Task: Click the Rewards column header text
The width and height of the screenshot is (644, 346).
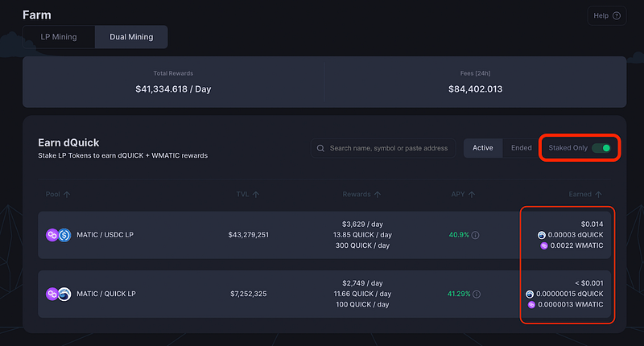Action: tap(357, 194)
